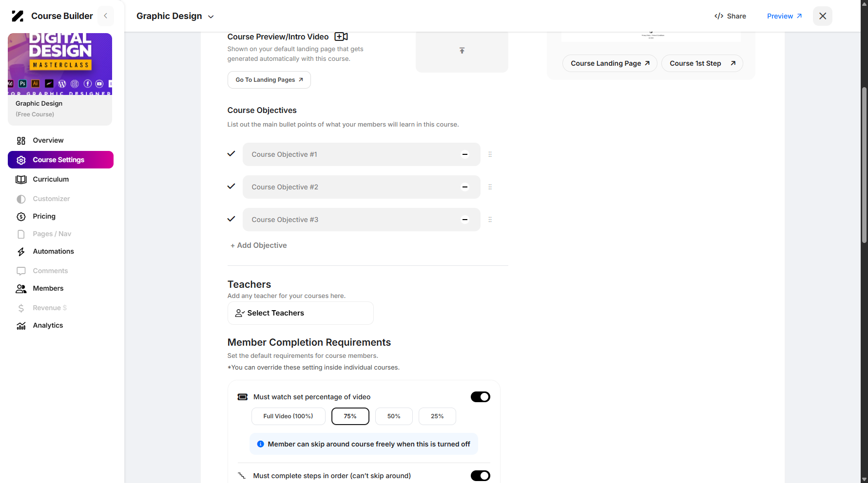Collapse sidebar with back chevron
This screenshot has width=868, height=483.
click(105, 16)
